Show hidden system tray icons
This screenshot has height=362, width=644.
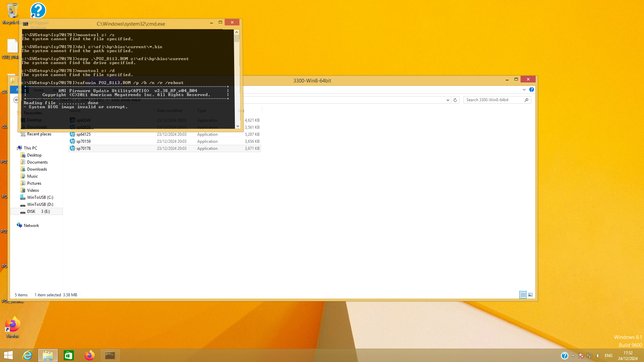tap(573, 356)
